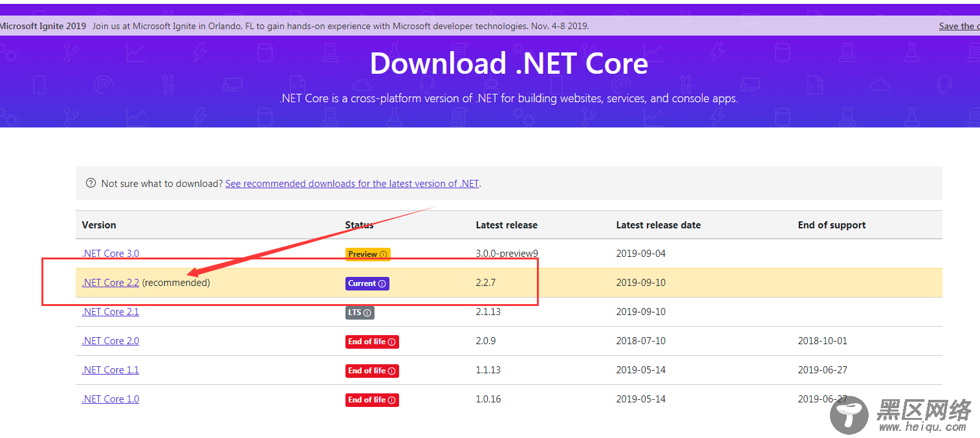
Task: Click release date 2019-09-10 in 2.1 row
Action: click(641, 312)
